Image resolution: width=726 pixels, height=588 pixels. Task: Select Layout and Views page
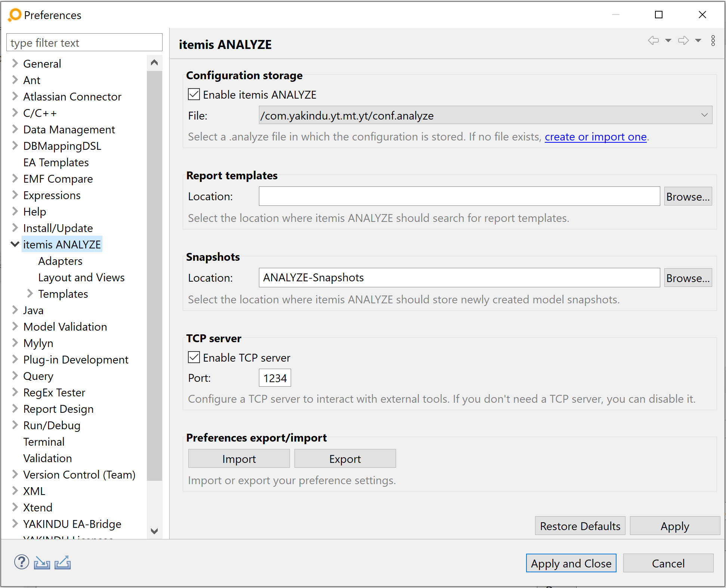(81, 277)
